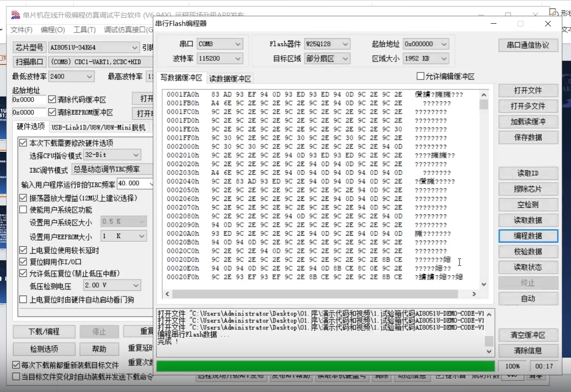
Task: Click the 编程数据 button
Action: [x=528, y=236]
